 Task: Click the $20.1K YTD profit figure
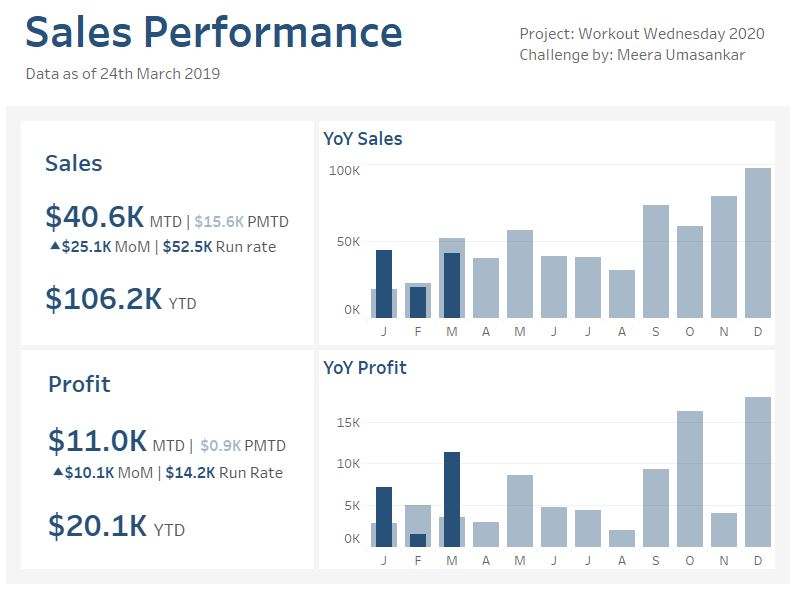pos(98,525)
